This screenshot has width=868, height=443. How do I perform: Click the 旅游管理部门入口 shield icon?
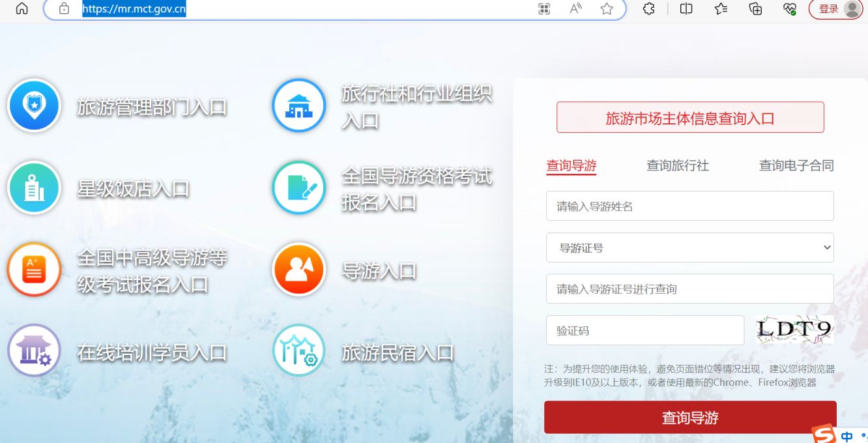coord(34,106)
